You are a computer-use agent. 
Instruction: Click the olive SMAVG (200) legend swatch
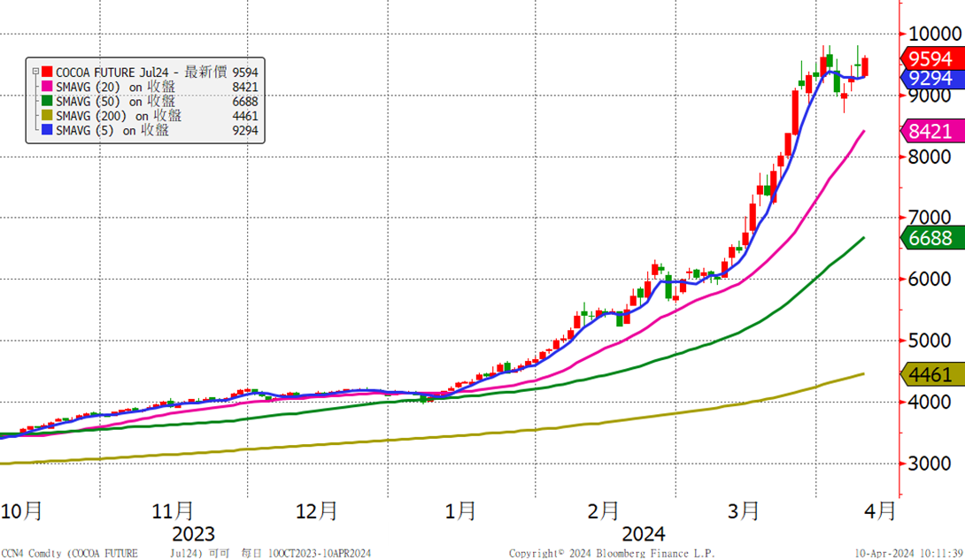coord(47,116)
